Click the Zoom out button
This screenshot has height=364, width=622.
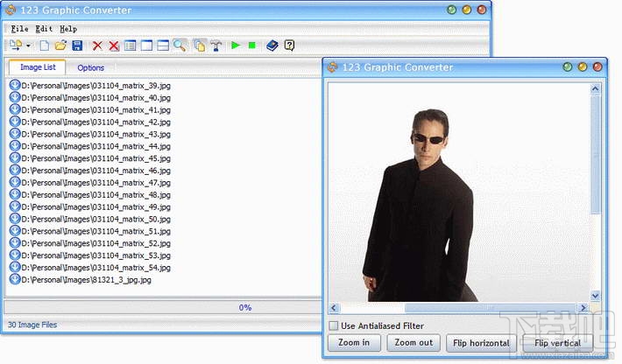(413, 343)
